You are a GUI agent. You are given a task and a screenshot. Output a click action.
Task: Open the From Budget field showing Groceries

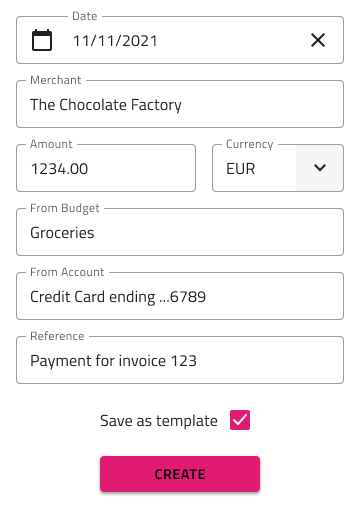click(x=180, y=232)
